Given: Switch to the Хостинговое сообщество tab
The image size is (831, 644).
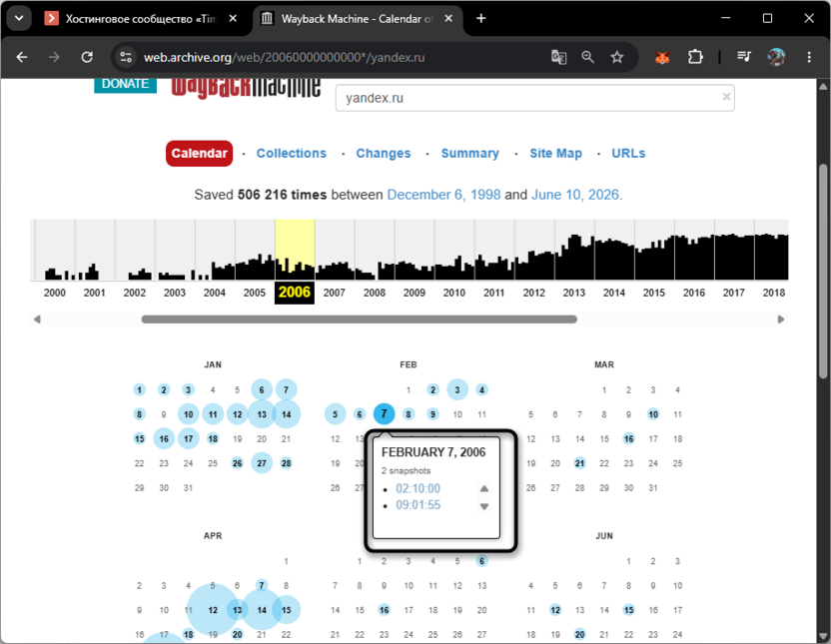Looking at the screenshot, I should [x=141, y=19].
